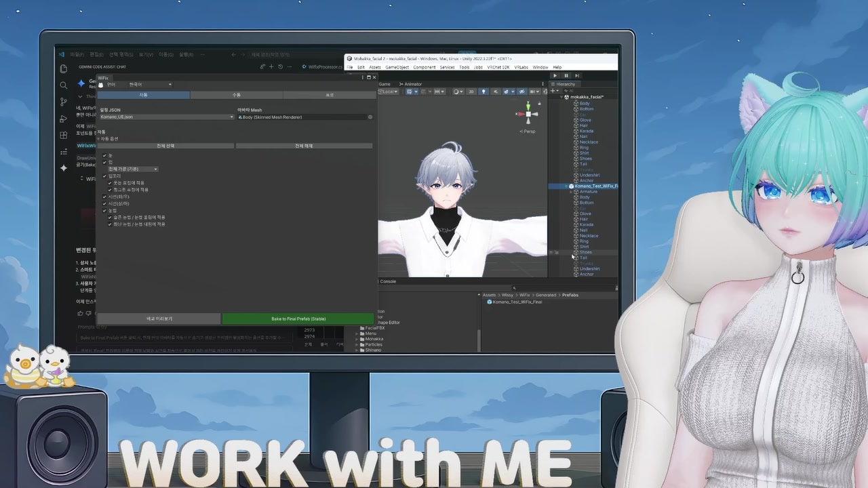Uncheck the 입꼬리 checkbox
This screenshot has height=488, width=868.
click(104, 176)
